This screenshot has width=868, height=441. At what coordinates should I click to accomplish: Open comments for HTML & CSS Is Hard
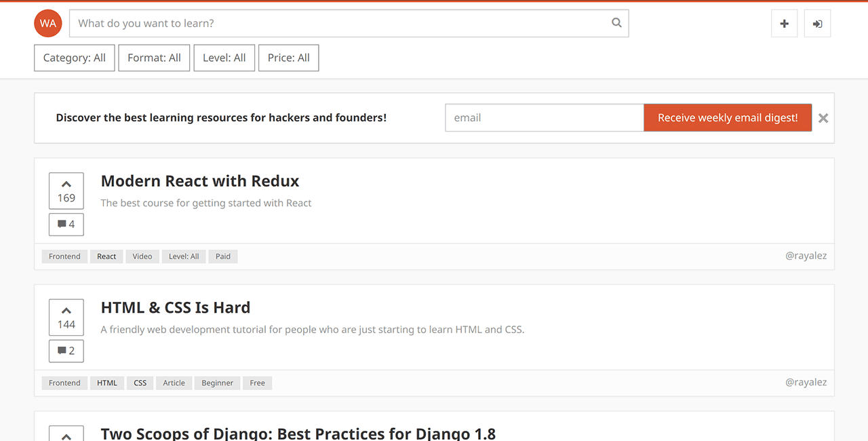point(66,351)
